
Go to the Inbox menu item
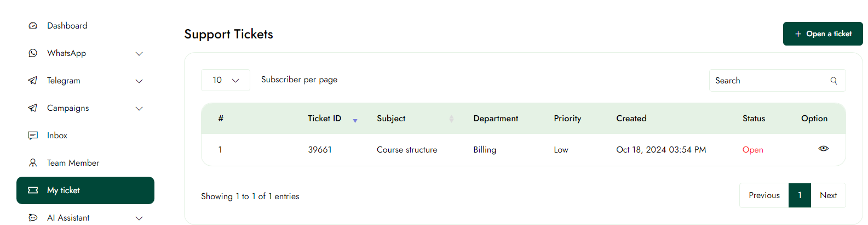tap(57, 136)
